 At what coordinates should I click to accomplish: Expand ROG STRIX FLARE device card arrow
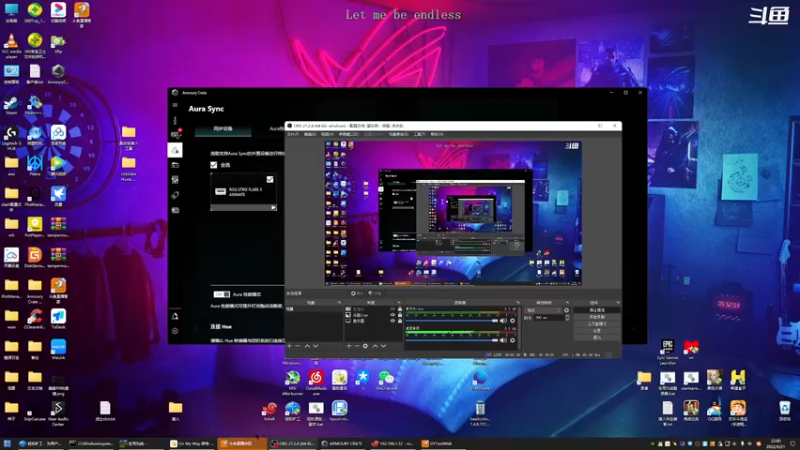[x=273, y=208]
